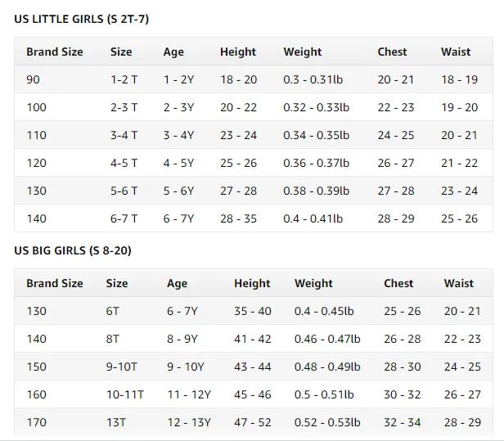This screenshot has height=441, width=504.
Task: Select the 0.52 - 0.53lb weight cell
Action: coord(327,422)
